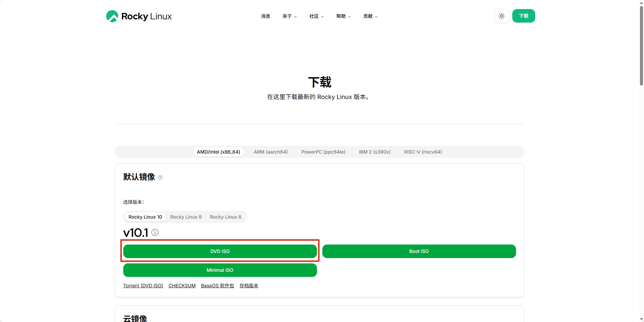Click the 在这里下载最新的 Rocky Linux 版本 subtitle
Viewport: 644px width, 322px height.
tap(318, 97)
